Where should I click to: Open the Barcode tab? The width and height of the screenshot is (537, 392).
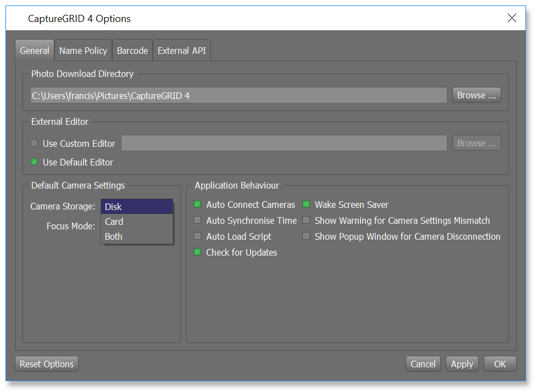(132, 51)
